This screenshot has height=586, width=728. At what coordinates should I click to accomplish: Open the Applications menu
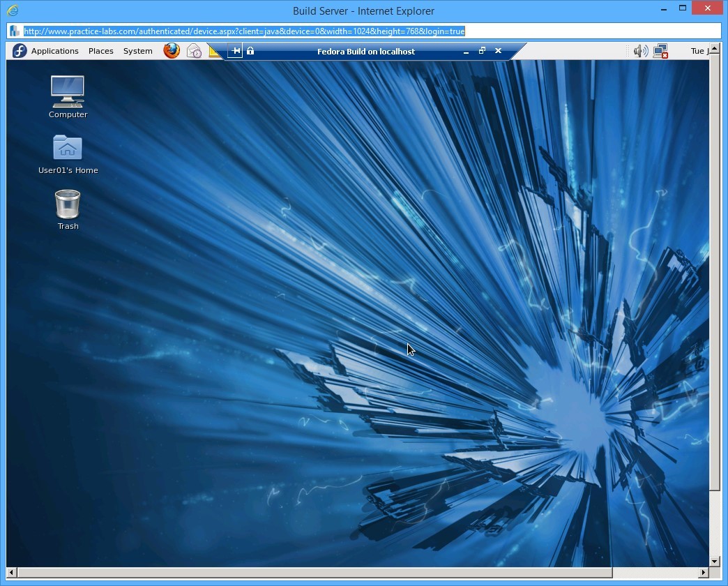(x=55, y=50)
